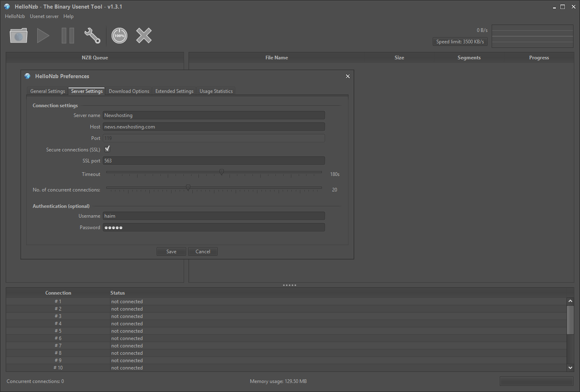Open the HelloNzb menu
The width and height of the screenshot is (580, 392).
pos(15,16)
